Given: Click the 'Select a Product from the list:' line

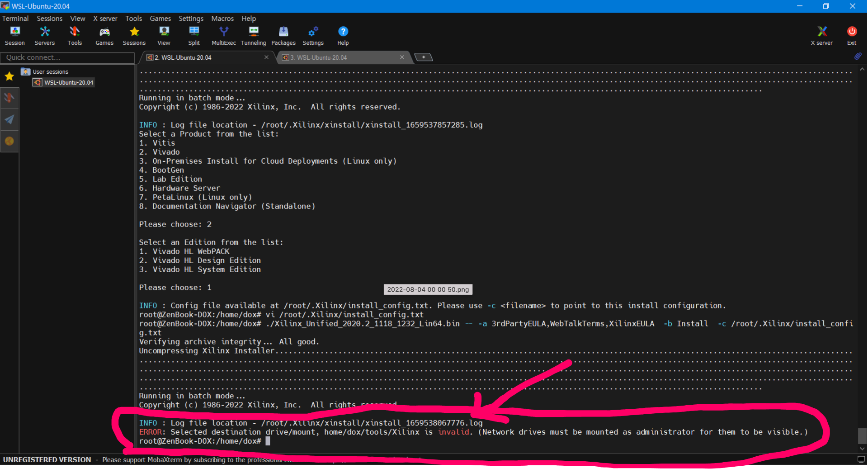Looking at the screenshot, I should pos(209,134).
